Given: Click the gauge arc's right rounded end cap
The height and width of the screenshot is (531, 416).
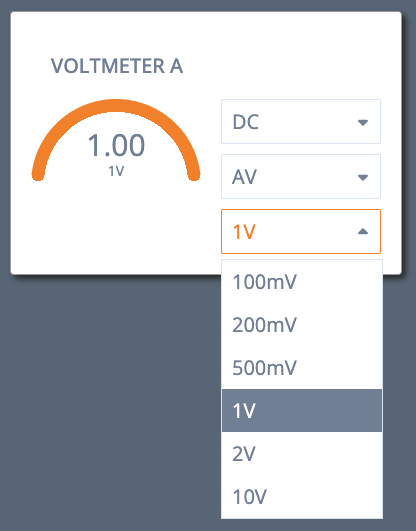Looking at the screenshot, I should tap(194, 174).
